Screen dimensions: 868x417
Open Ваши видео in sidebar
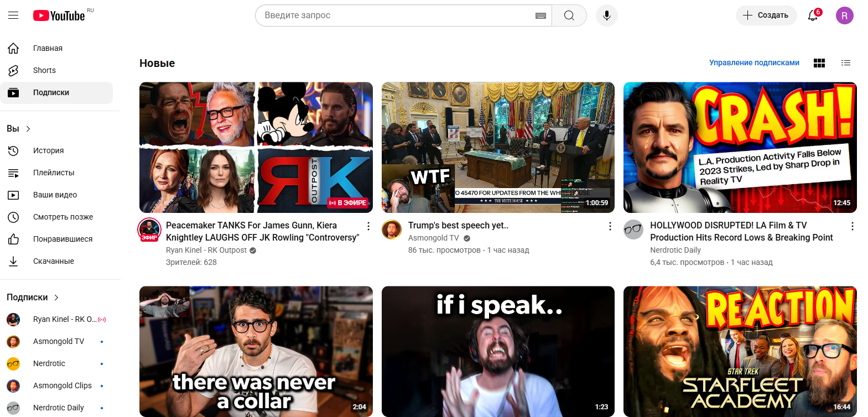click(x=56, y=195)
